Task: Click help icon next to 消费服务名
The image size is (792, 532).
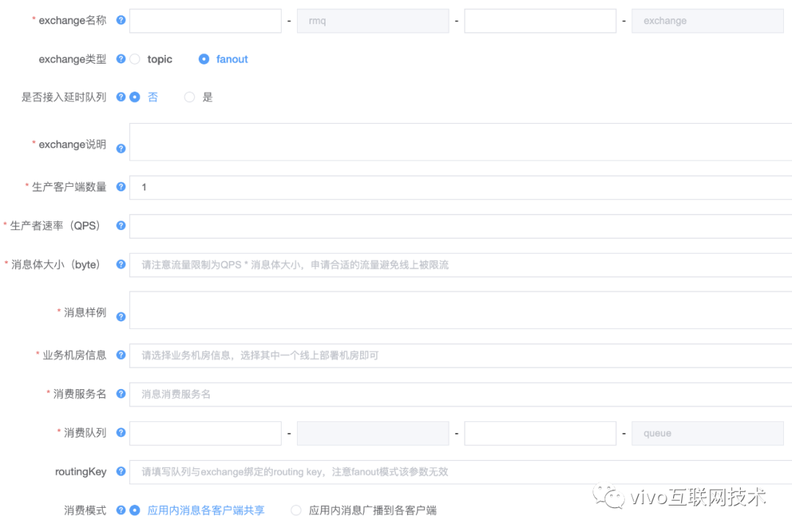Action: [x=121, y=394]
